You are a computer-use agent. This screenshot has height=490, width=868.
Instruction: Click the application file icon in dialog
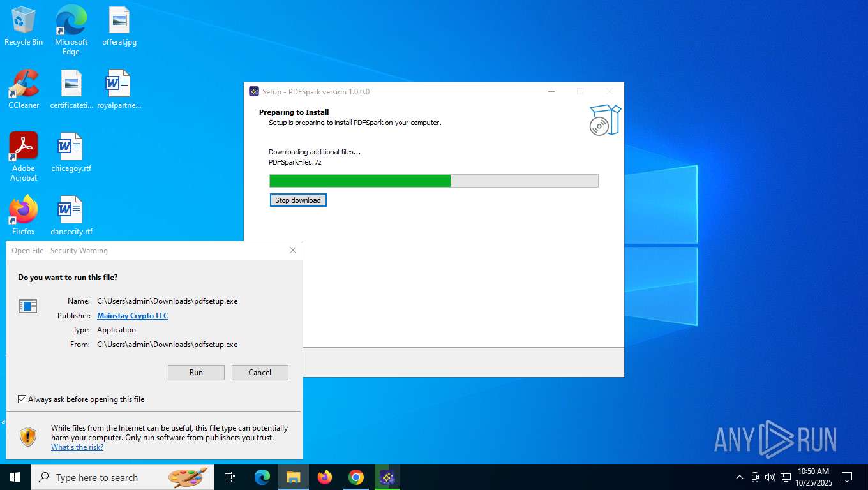pos(28,306)
